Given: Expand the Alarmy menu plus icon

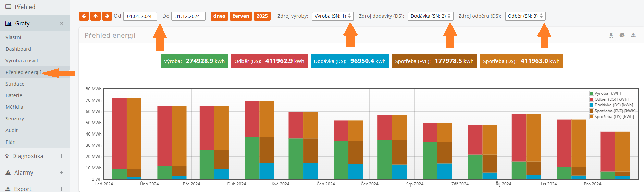Looking at the screenshot, I should tap(62, 172).
